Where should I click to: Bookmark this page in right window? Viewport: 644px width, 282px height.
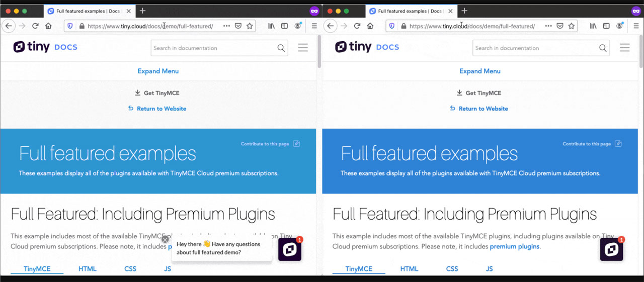(572, 26)
